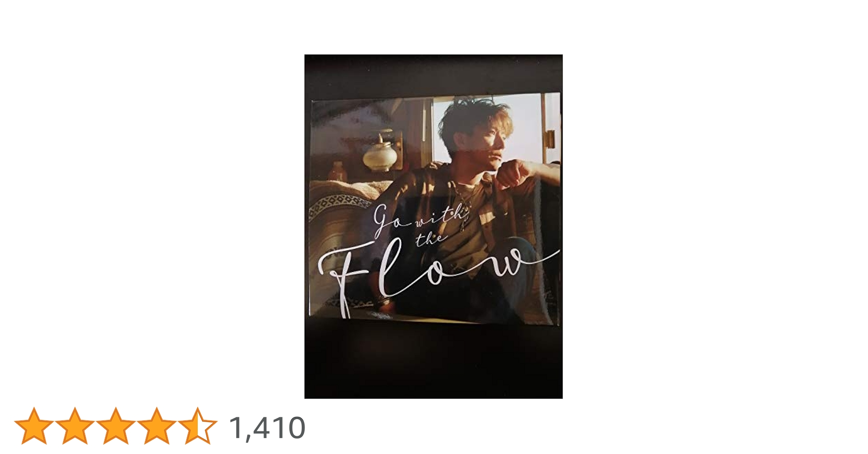Click the first orange rating star
Viewport: 868px width, 454px height.
(x=34, y=426)
